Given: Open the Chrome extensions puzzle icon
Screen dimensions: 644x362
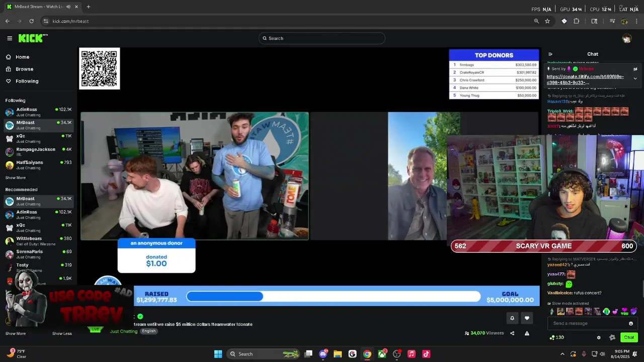Looking at the screenshot, I should pos(577,21).
